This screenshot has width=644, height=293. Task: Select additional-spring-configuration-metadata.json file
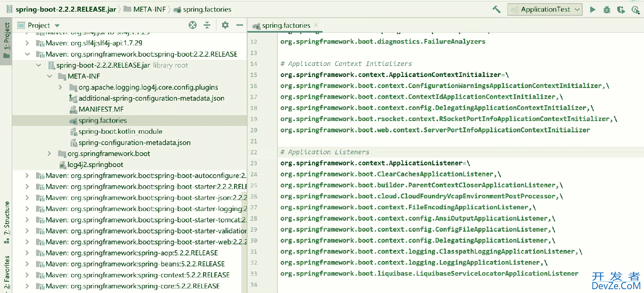[152, 98]
